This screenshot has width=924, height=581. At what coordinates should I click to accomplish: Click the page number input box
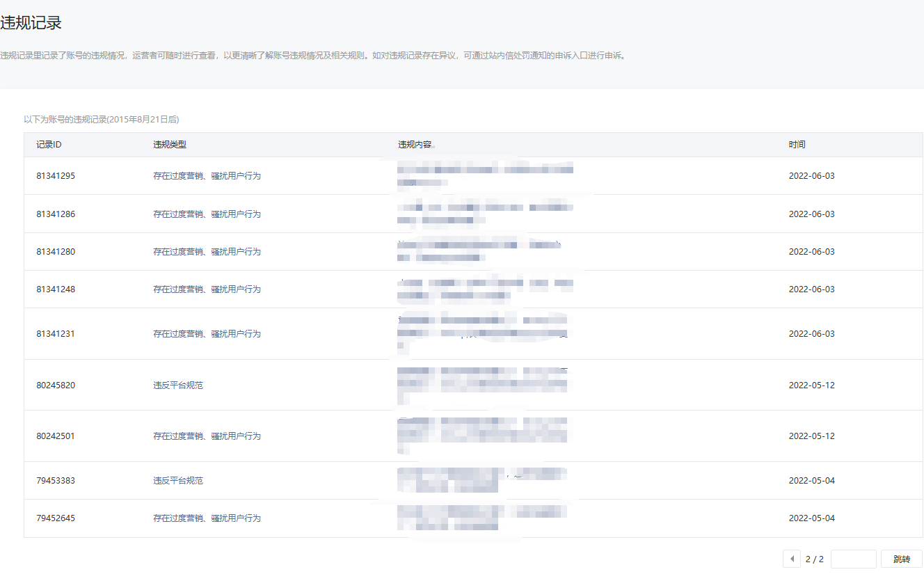click(x=853, y=559)
